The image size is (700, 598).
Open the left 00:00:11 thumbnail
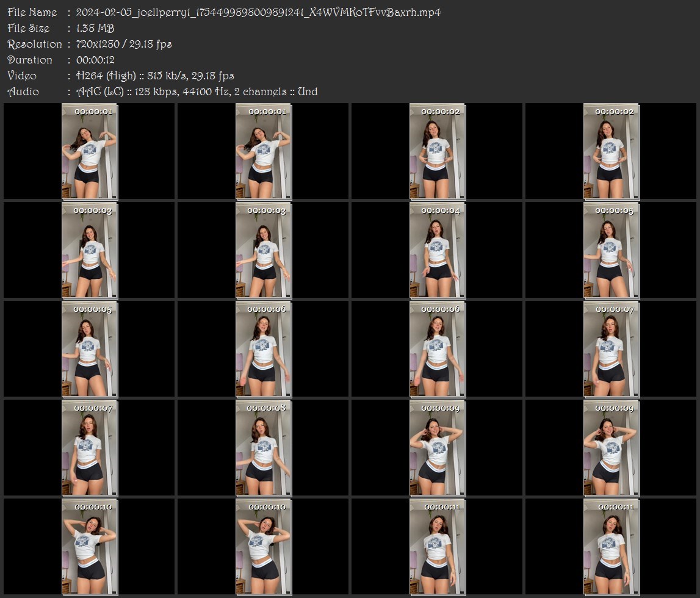pos(438,547)
